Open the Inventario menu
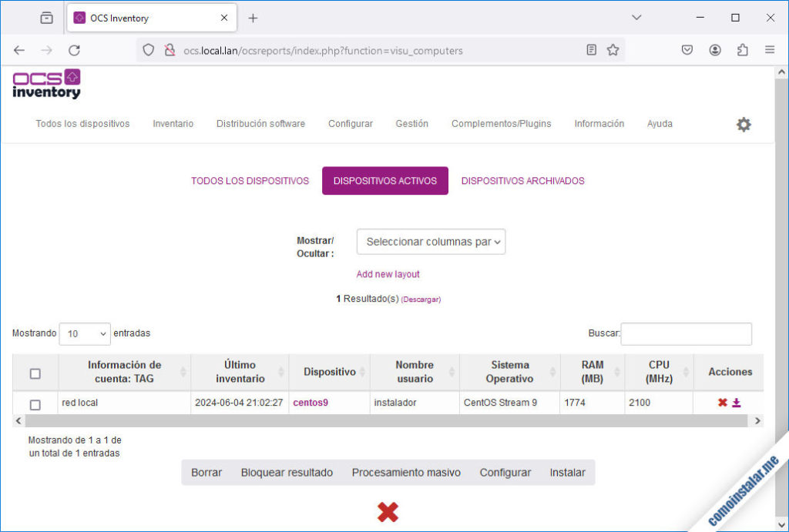Viewport: 789px width, 532px height. (173, 124)
